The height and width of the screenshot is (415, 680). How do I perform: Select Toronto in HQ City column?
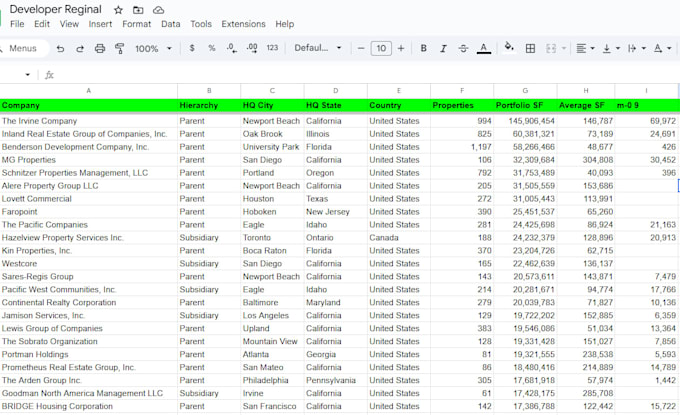[x=272, y=238]
